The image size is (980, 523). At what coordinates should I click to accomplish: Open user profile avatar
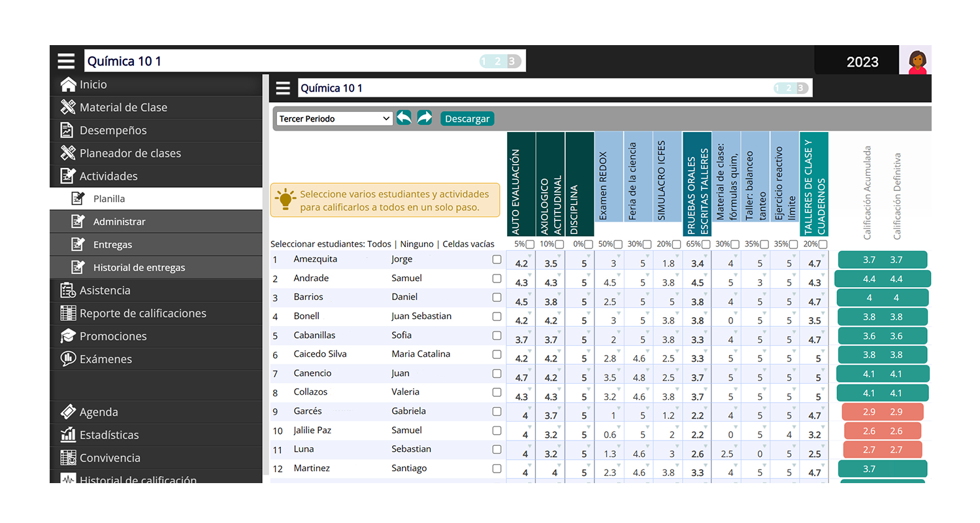click(917, 61)
